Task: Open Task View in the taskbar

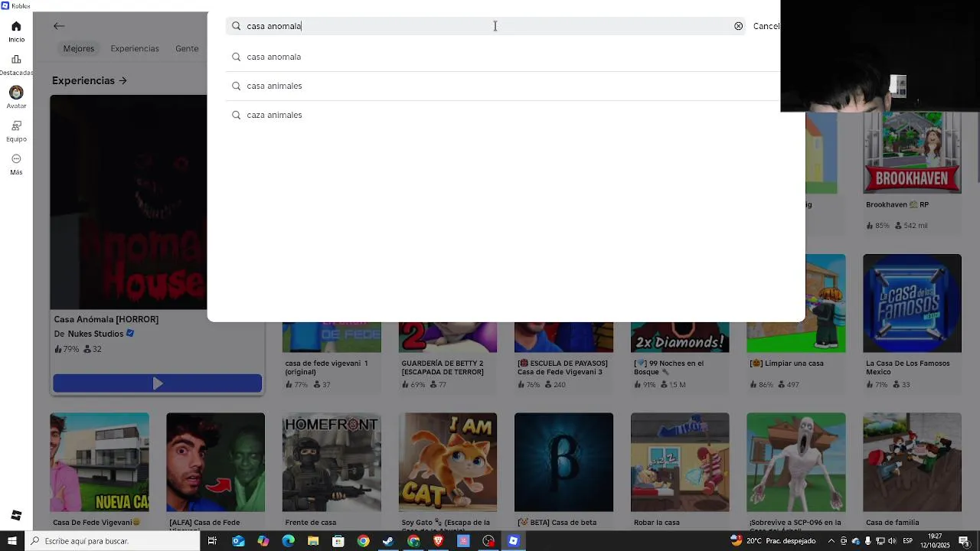Action: pyautogui.click(x=212, y=541)
